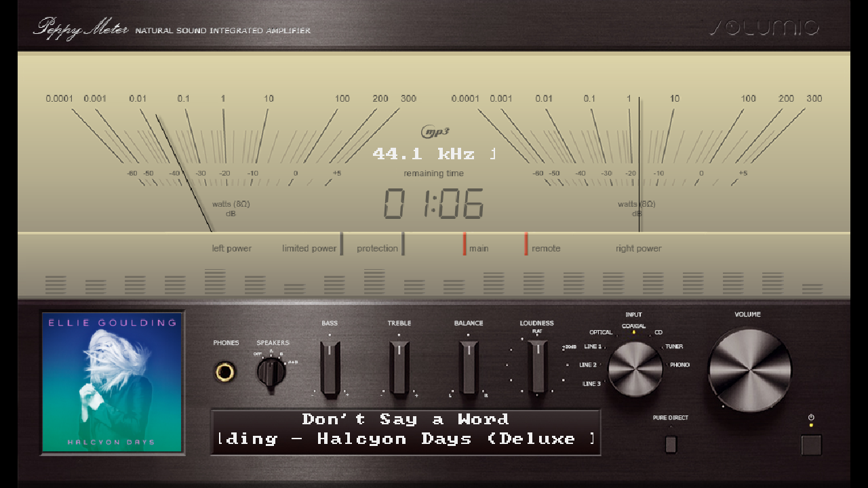The image size is (868, 488).
Task: Toggle the square power button
Action: [x=811, y=445]
